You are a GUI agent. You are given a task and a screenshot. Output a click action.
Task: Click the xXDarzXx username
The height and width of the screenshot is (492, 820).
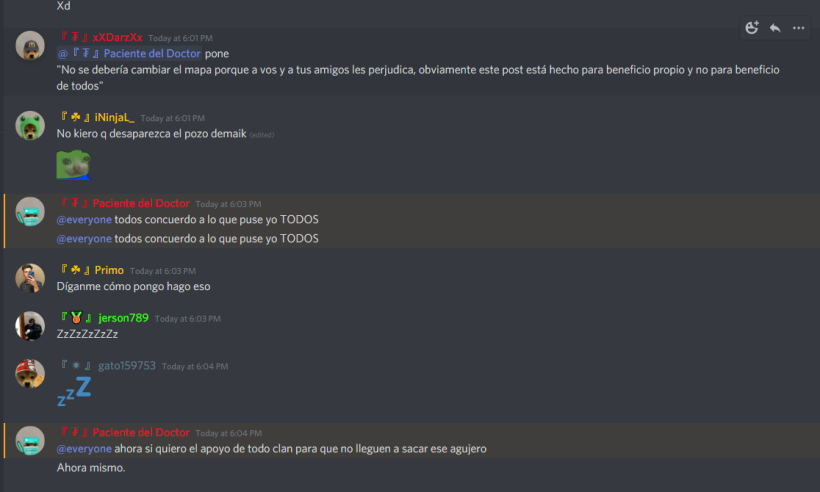pyautogui.click(x=117, y=38)
